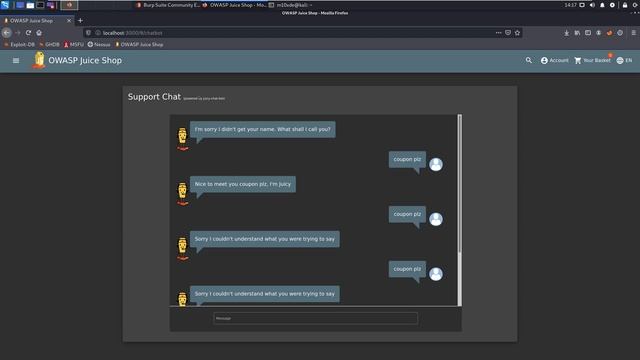Click the site information icon beside localhost
Image resolution: width=640 pixels, height=360 pixels.
[x=98, y=33]
